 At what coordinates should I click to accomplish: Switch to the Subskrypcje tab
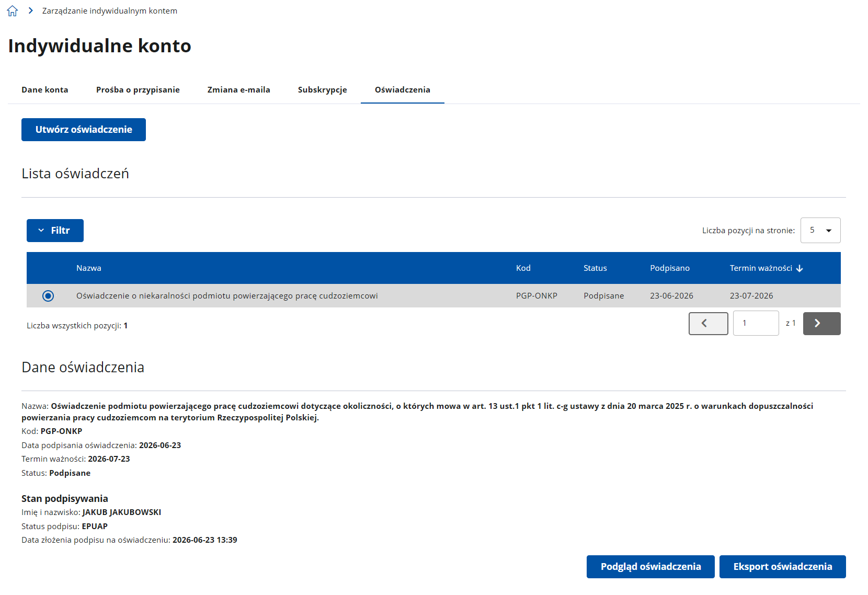323,90
